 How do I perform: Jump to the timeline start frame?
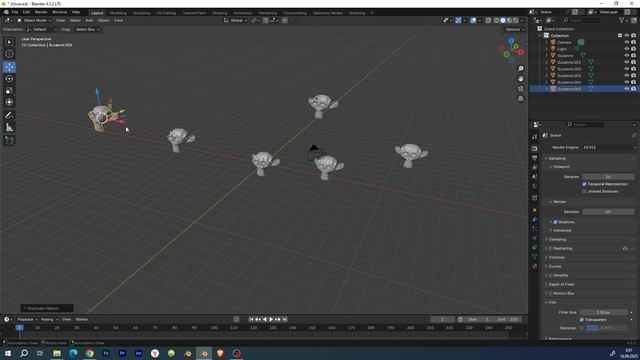point(251,319)
